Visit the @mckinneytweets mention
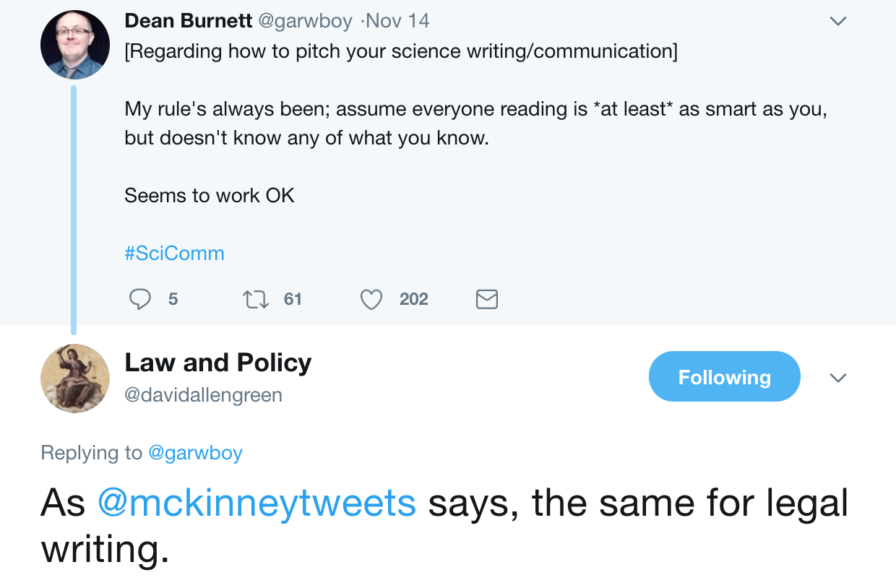 point(257,503)
